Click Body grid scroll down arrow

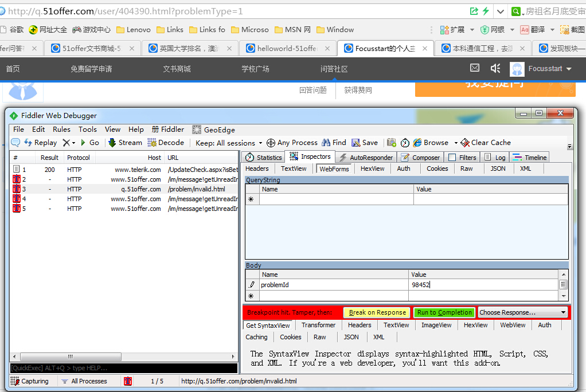564,296
